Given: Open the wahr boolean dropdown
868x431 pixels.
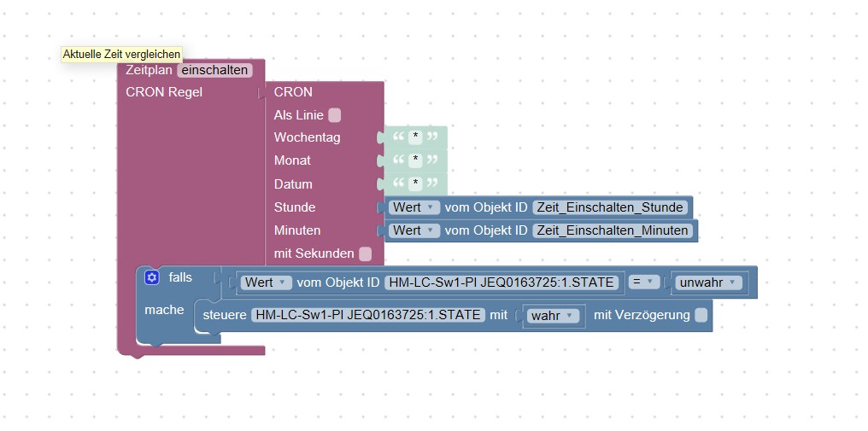Looking at the screenshot, I should pyautogui.click(x=554, y=316).
